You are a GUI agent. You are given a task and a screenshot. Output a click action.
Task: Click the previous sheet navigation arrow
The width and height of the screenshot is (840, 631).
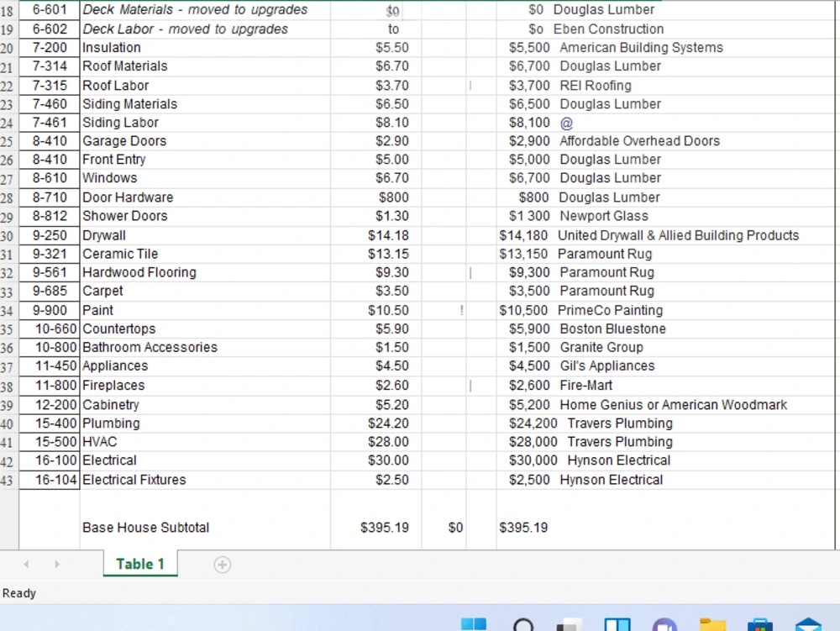click(x=26, y=564)
